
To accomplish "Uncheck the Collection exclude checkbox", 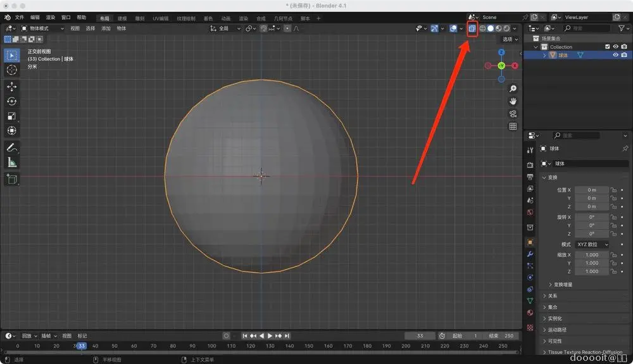I will [608, 47].
